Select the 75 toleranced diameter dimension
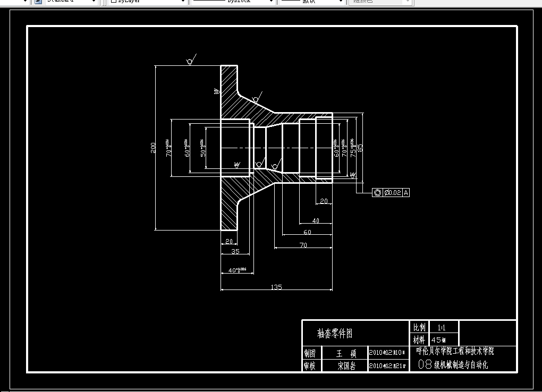 point(353,148)
